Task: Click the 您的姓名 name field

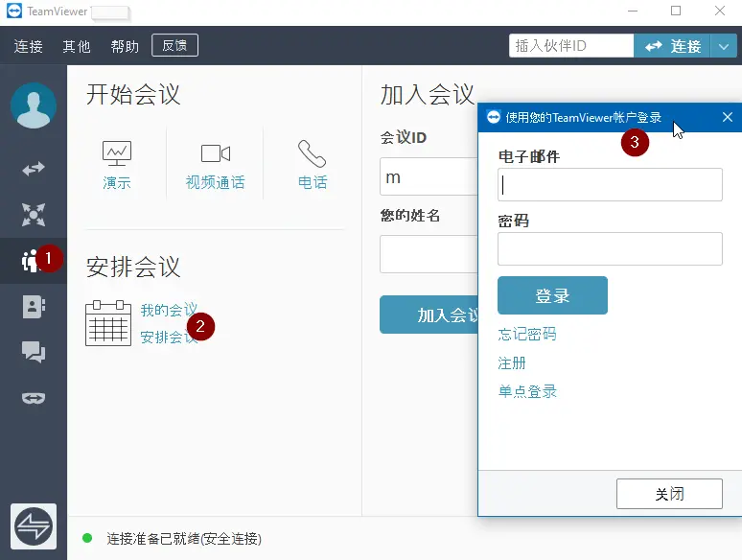Action: [429, 254]
